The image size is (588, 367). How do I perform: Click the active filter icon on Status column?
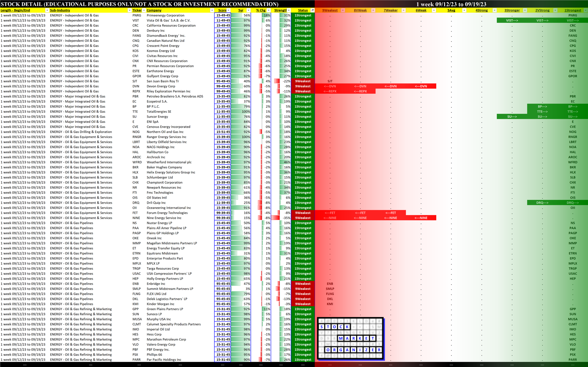[x=313, y=10]
